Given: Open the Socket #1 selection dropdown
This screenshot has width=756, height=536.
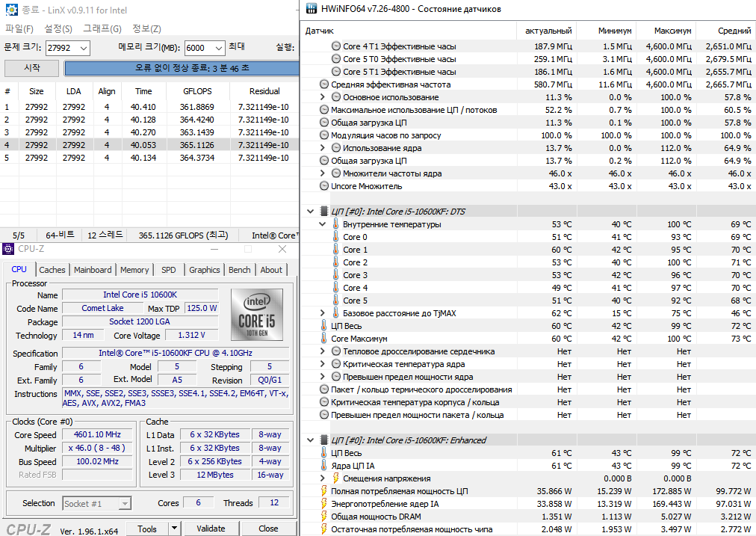Looking at the screenshot, I should (x=125, y=504).
